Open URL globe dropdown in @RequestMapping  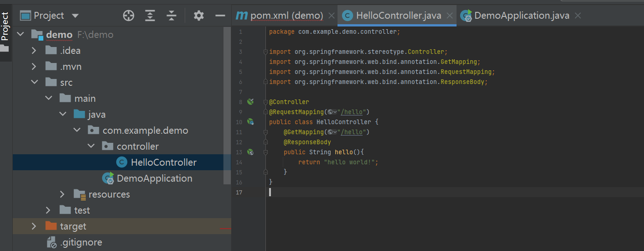tap(332, 112)
